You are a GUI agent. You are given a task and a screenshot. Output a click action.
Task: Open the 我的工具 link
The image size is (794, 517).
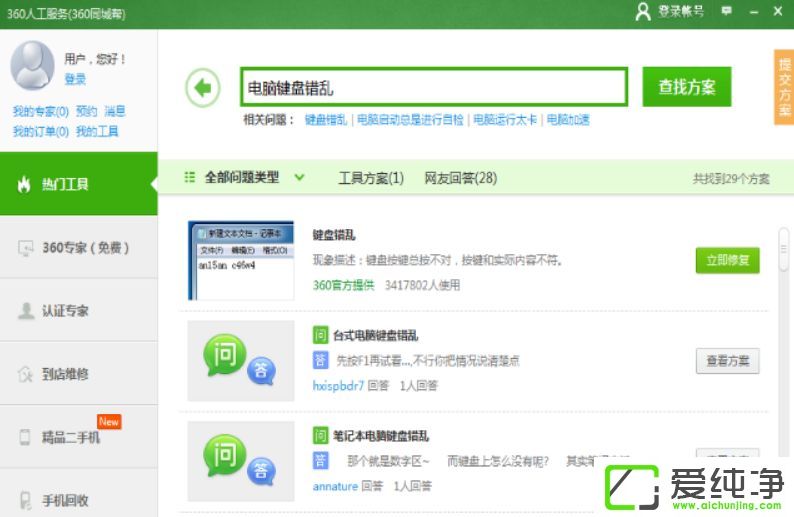97,132
